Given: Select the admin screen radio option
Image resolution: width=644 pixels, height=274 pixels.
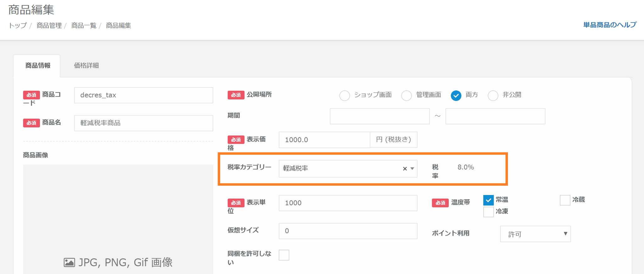Looking at the screenshot, I should pyautogui.click(x=407, y=95).
